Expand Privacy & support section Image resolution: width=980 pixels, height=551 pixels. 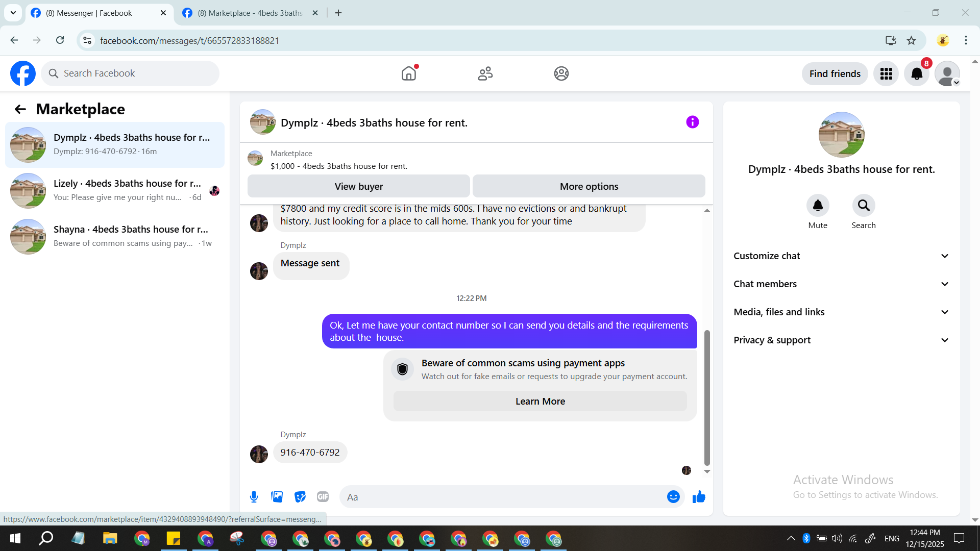[842, 340]
